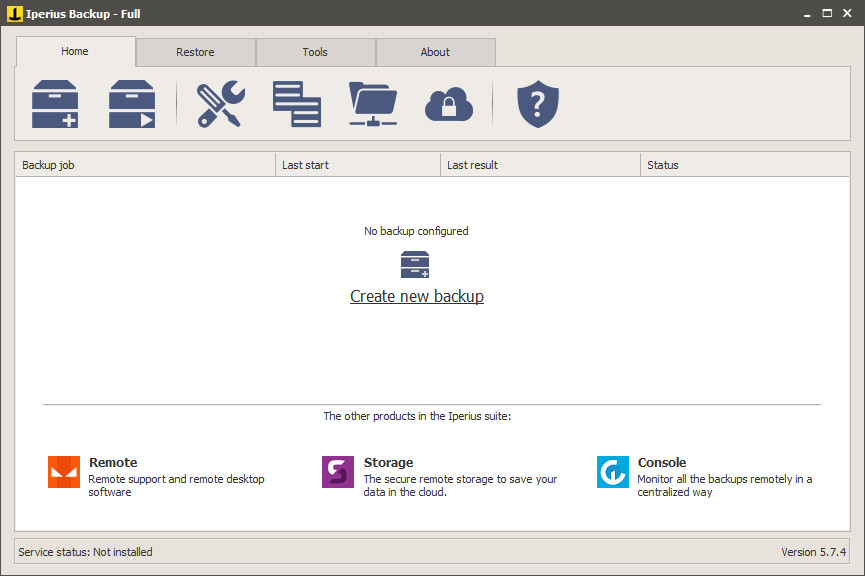Click 'The secure remote storage' description text

[460, 486]
